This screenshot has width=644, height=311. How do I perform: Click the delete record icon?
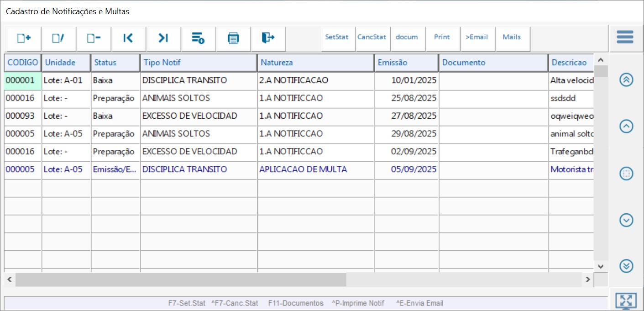[94, 38]
